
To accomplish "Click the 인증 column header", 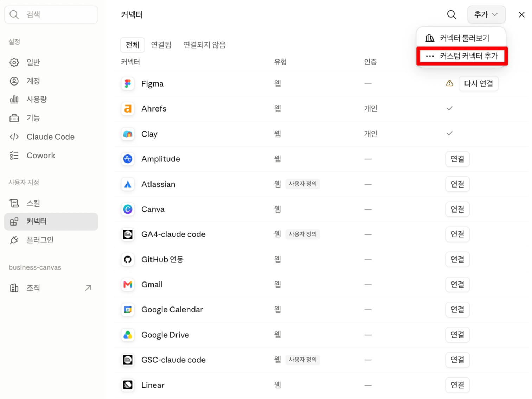I will 370,62.
